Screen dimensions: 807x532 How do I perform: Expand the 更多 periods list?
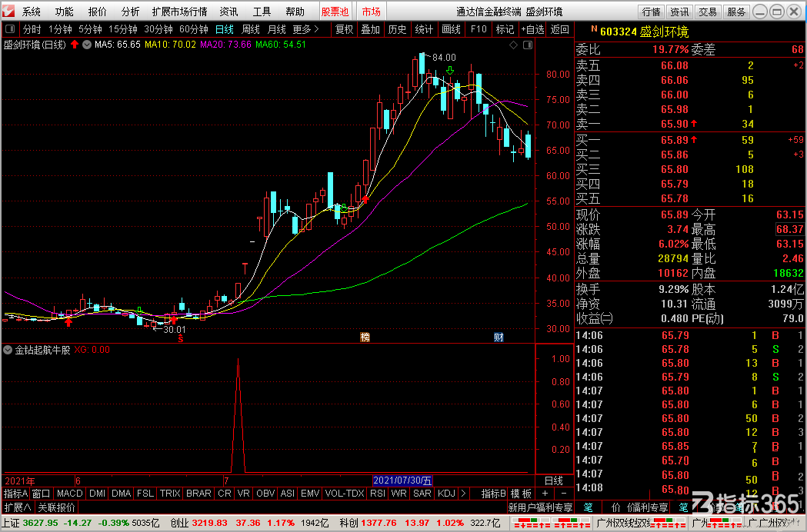(306, 29)
